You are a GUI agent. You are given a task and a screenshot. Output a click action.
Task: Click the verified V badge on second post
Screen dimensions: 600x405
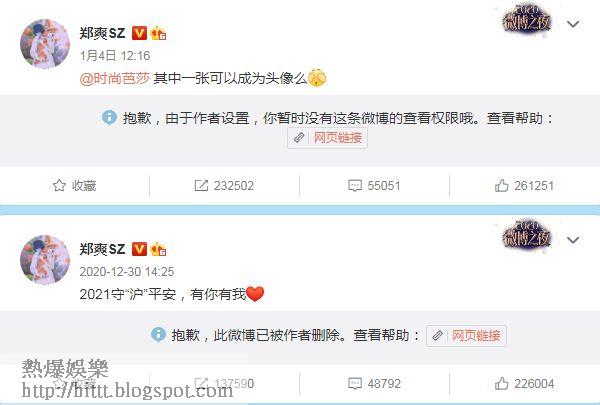pyautogui.click(x=139, y=249)
